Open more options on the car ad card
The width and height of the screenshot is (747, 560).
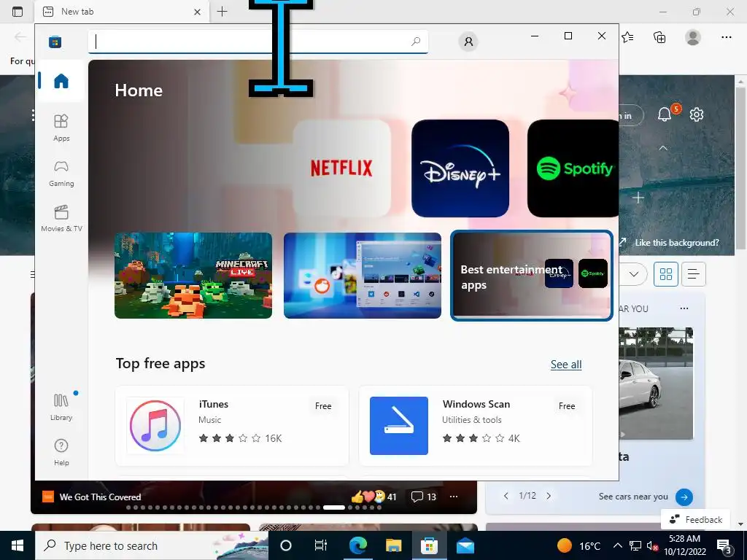684,308
